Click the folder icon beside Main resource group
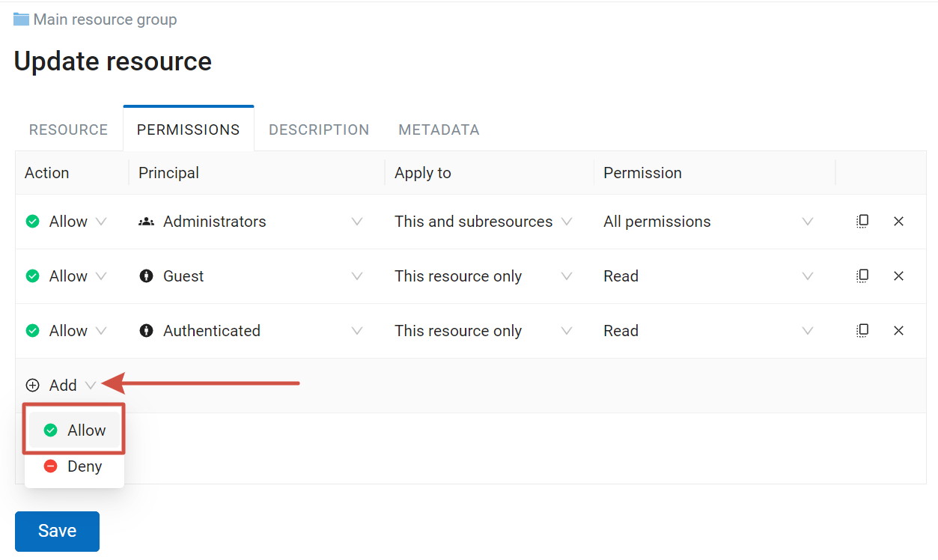 point(22,19)
